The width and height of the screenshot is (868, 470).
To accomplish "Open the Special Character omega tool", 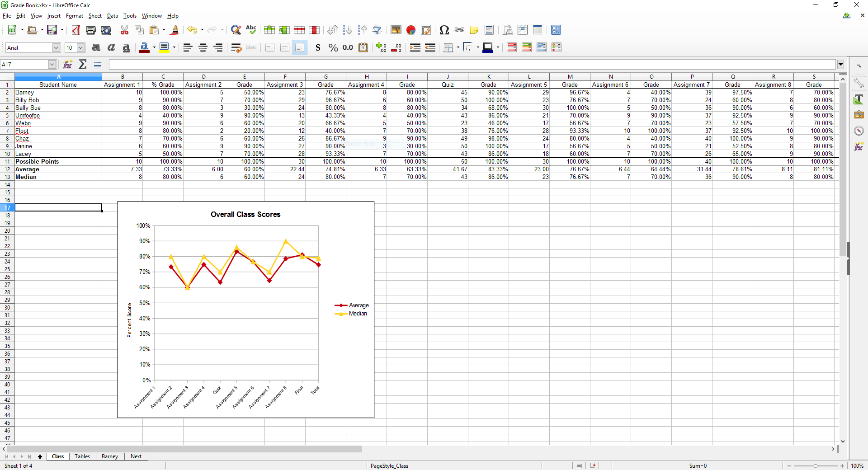I will pos(444,30).
